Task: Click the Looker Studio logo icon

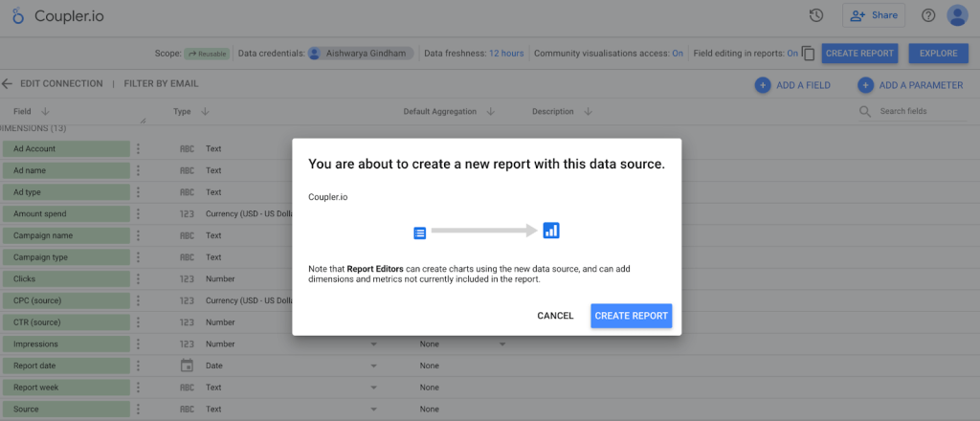Action: pos(18,16)
